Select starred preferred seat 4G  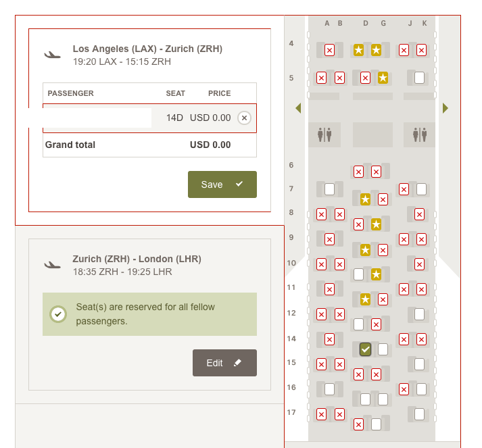376,50
